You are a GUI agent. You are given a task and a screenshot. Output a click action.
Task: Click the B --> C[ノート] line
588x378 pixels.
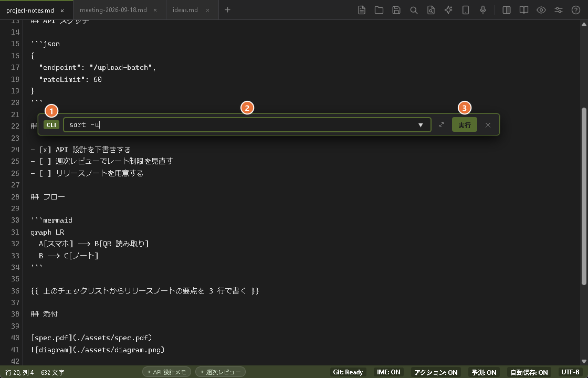point(69,256)
